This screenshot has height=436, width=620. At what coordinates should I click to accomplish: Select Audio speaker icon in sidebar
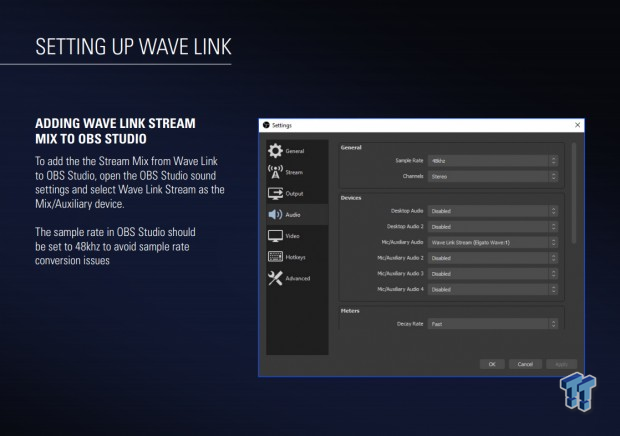(275, 215)
